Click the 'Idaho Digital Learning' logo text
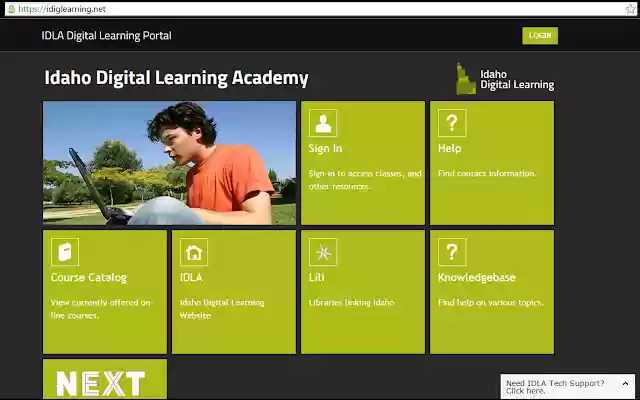The height and width of the screenshot is (400, 640). point(517,80)
